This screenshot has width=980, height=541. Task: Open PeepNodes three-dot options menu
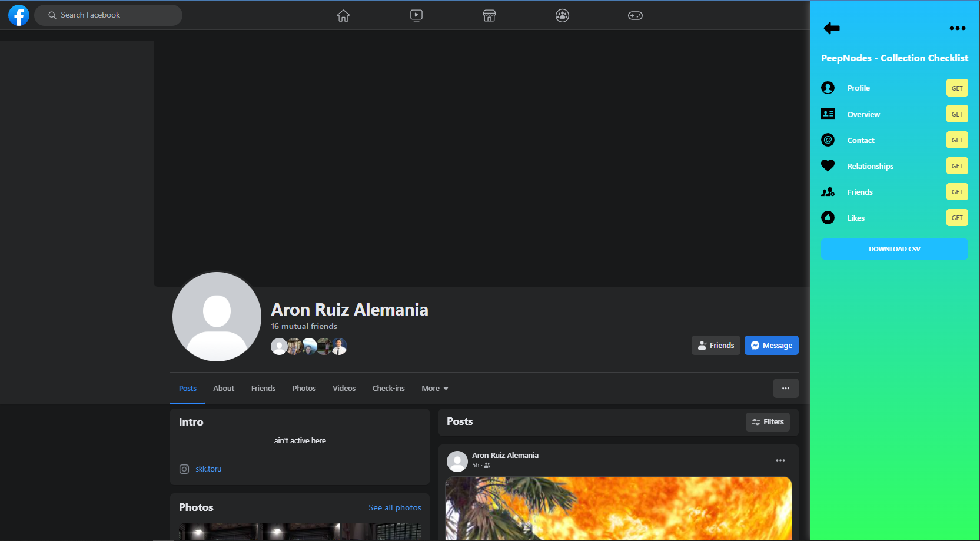coord(957,28)
